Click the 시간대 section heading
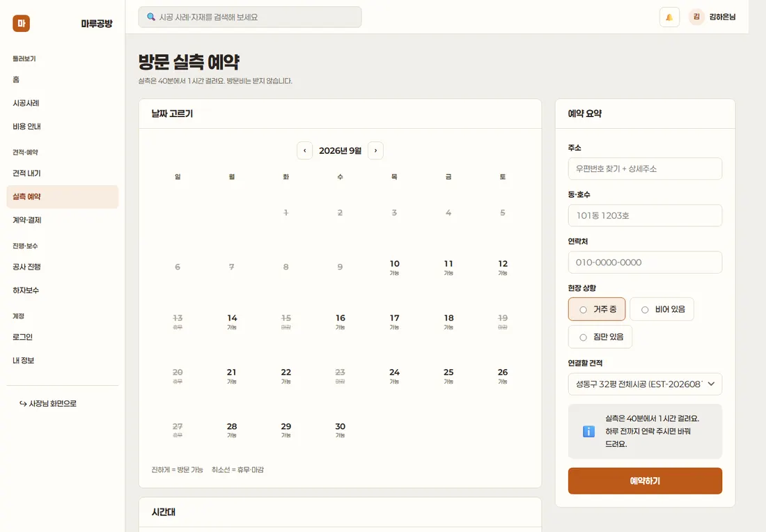766x532 pixels. point(164,512)
